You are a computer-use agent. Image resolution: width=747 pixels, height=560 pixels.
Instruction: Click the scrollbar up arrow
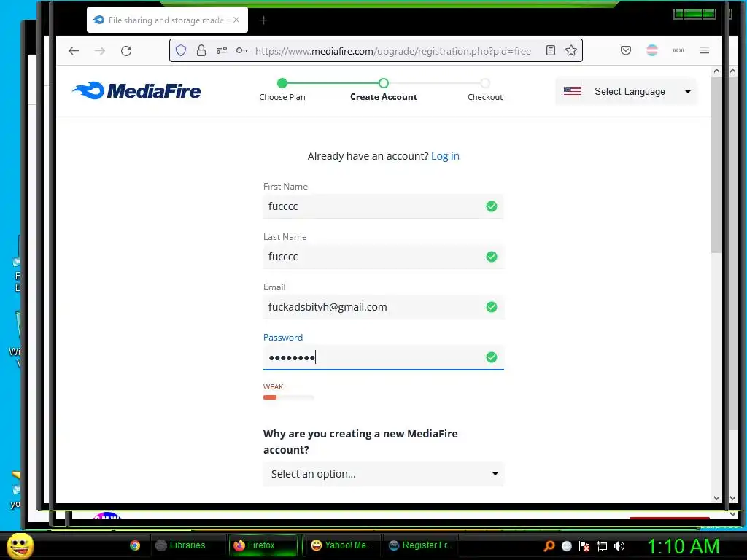click(x=716, y=71)
